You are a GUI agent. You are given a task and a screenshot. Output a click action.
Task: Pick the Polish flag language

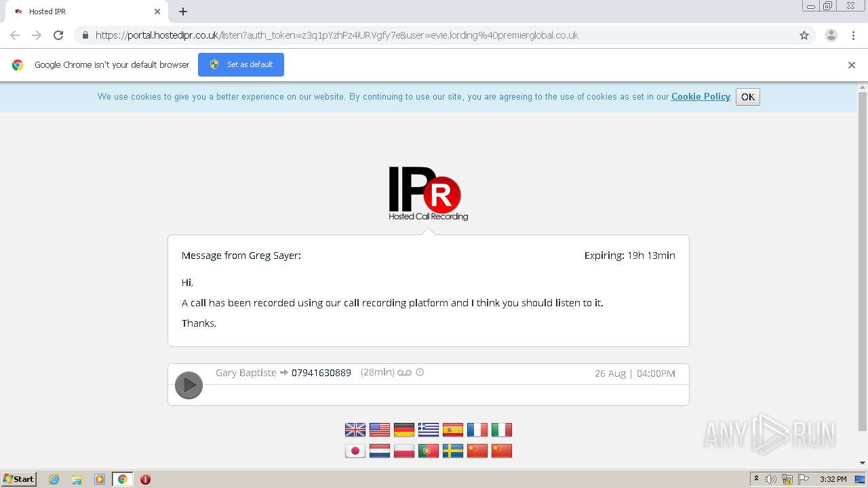tap(404, 451)
